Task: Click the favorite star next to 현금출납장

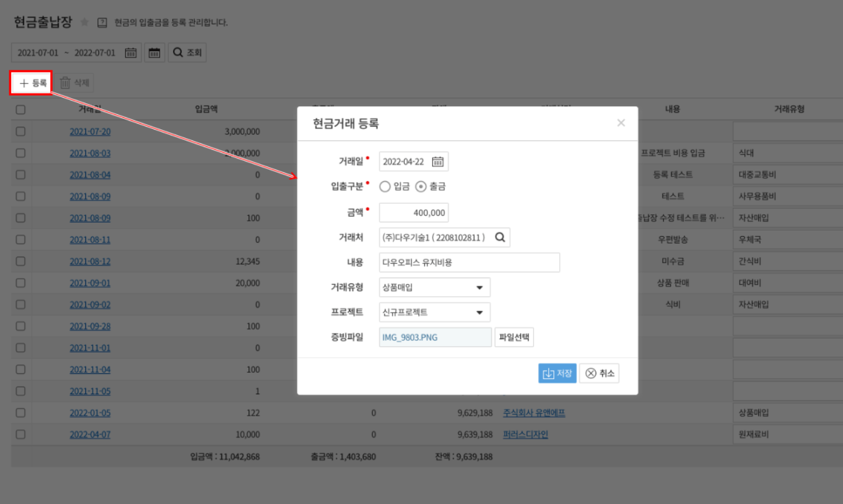Action: click(85, 23)
